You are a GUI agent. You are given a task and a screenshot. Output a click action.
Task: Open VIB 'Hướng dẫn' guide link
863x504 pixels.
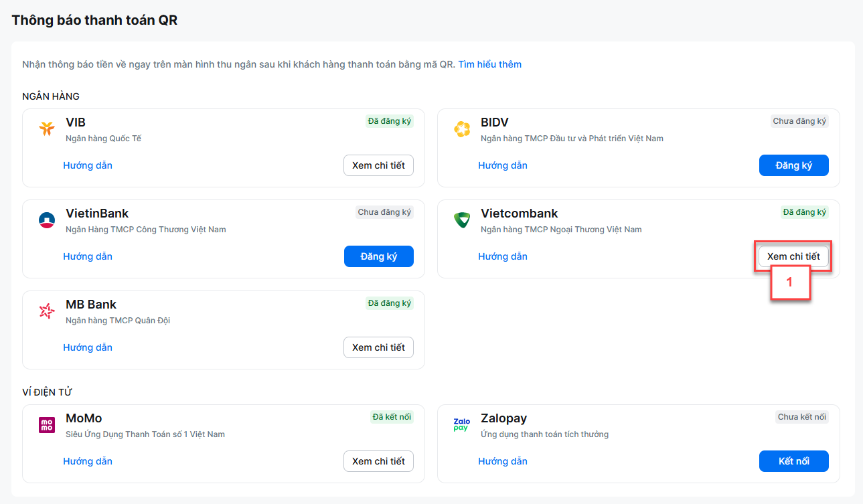pos(88,165)
